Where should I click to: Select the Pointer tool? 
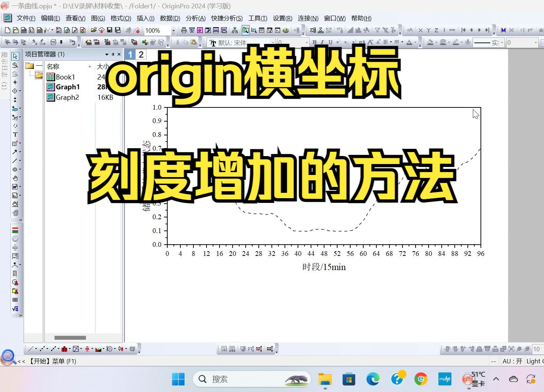click(15, 56)
